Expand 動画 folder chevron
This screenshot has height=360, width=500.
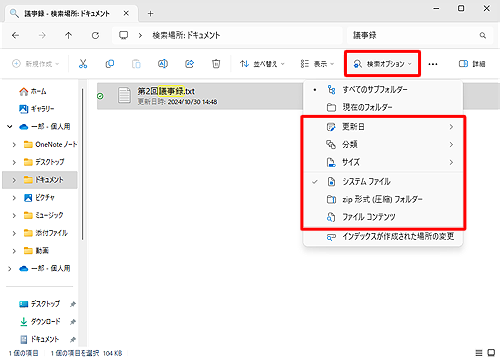pyautogui.click(x=14, y=251)
